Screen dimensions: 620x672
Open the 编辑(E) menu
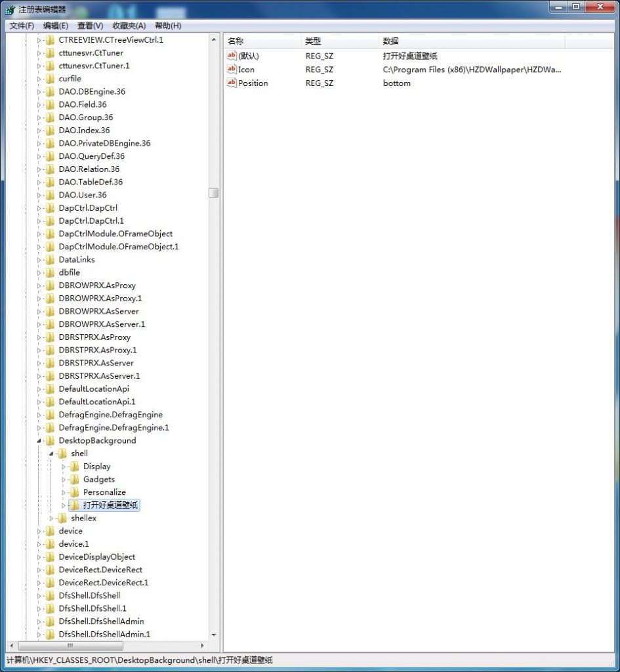click(x=56, y=26)
